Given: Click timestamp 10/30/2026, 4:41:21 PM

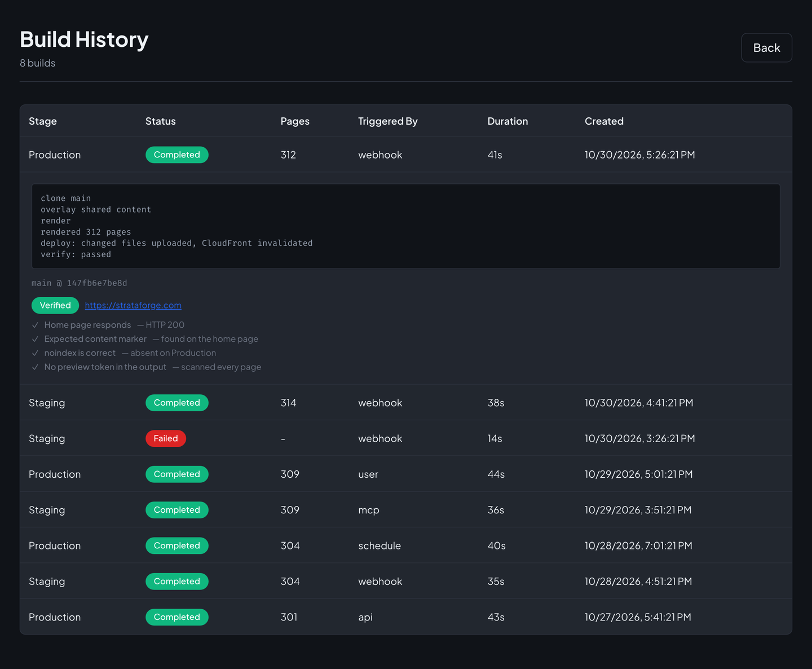Looking at the screenshot, I should click(639, 403).
